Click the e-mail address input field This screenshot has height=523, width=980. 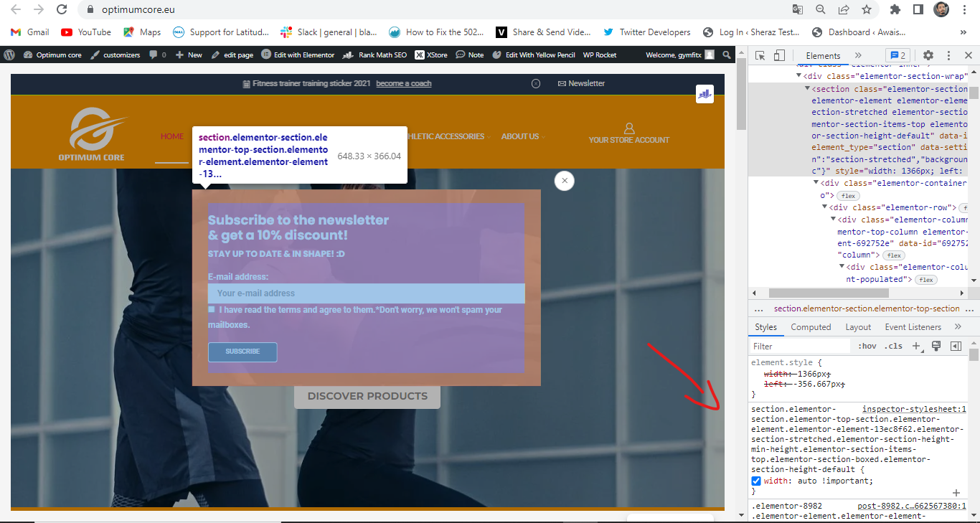tap(367, 293)
